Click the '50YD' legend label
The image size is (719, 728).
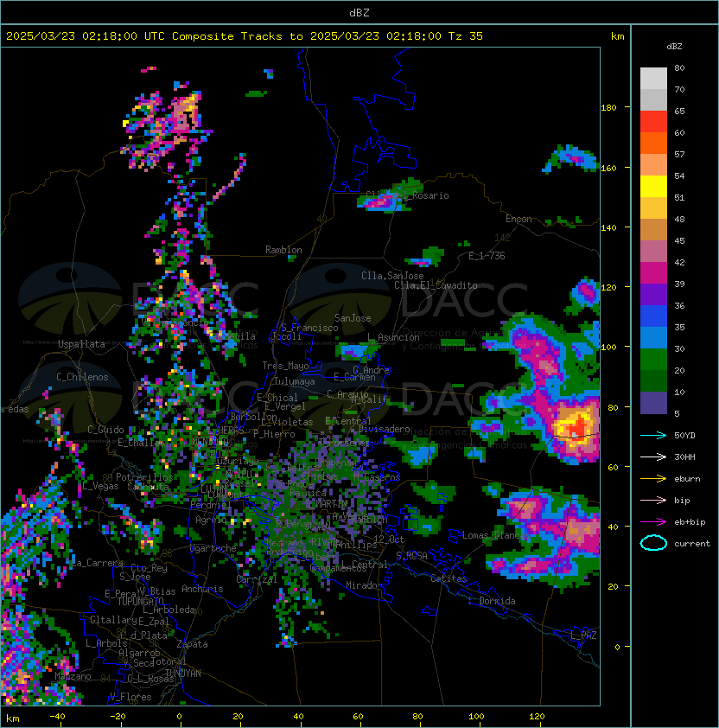[684, 436]
